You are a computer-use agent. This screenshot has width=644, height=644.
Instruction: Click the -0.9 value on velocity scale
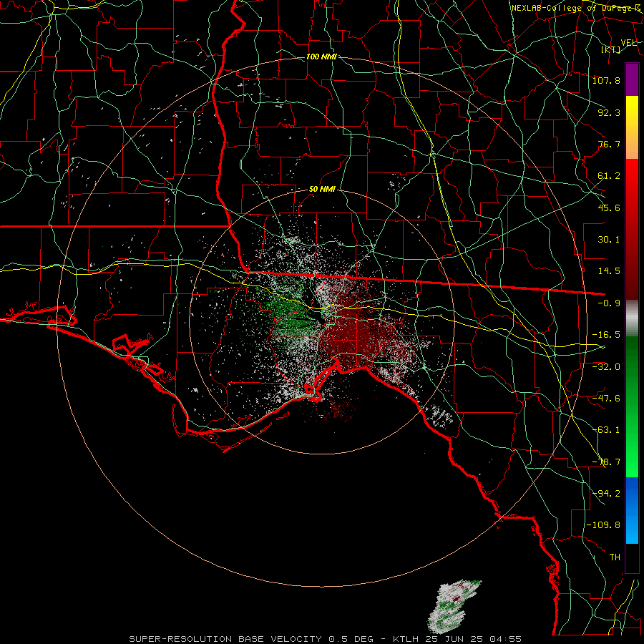click(609, 303)
